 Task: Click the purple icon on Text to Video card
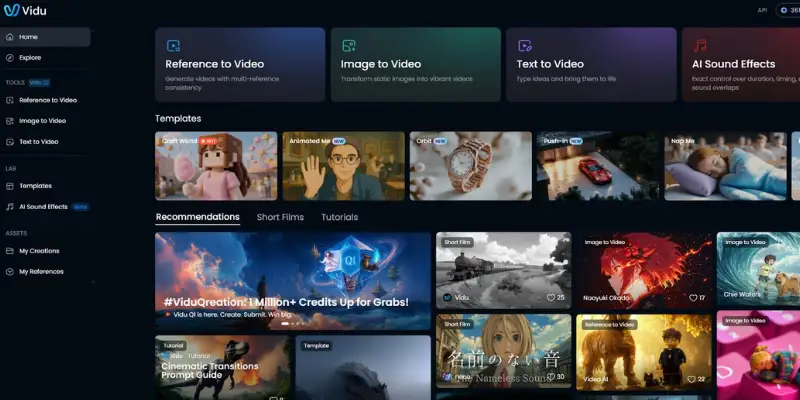click(525, 46)
